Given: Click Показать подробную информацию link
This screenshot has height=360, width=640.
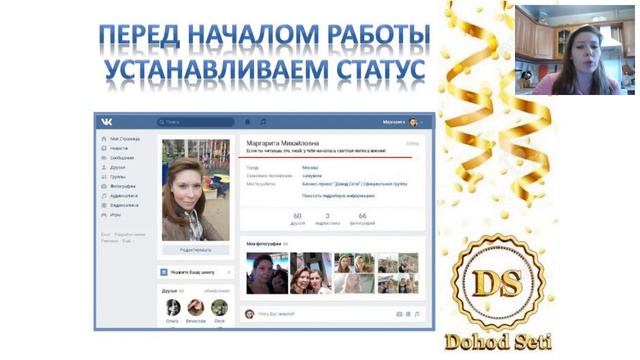Looking at the screenshot, I should pos(338,196).
